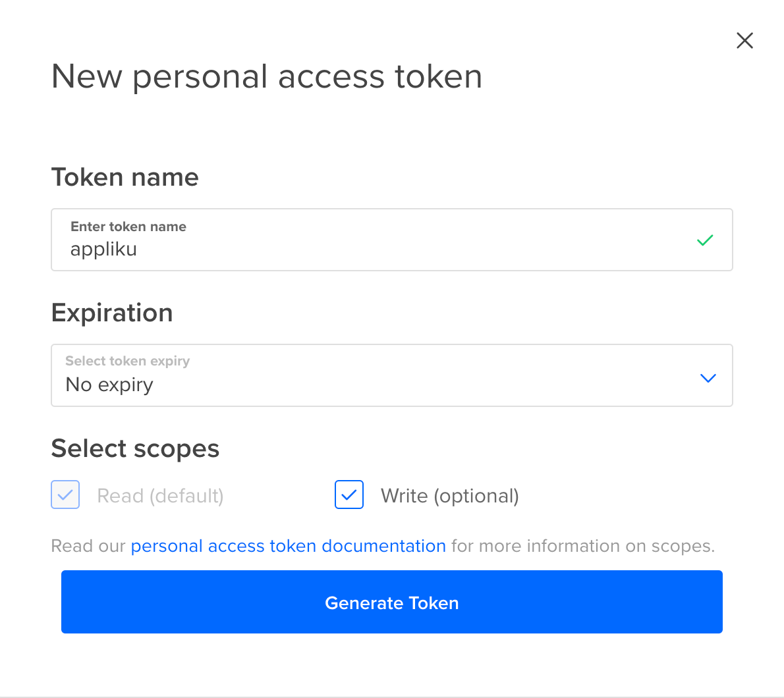Viewport: 784px width, 698px height.
Task: Click the 'Select scopes' section heading
Action: (135, 448)
